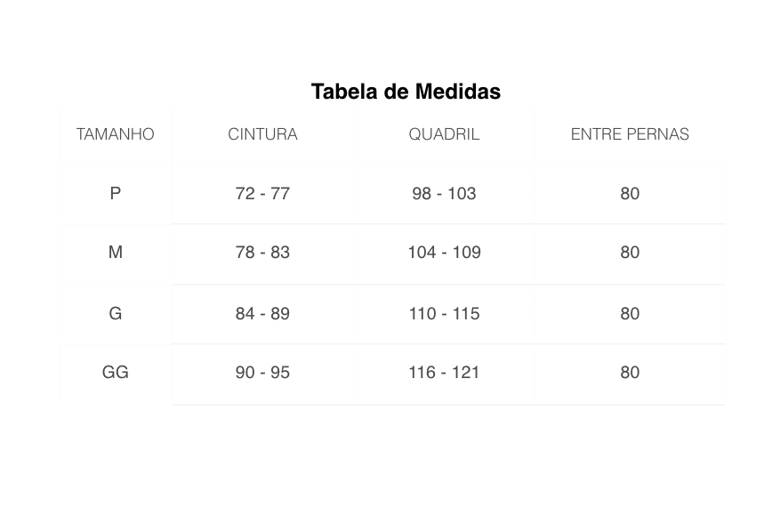Click the size M row label
The width and height of the screenshot is (764, 532).
(116, 253)
